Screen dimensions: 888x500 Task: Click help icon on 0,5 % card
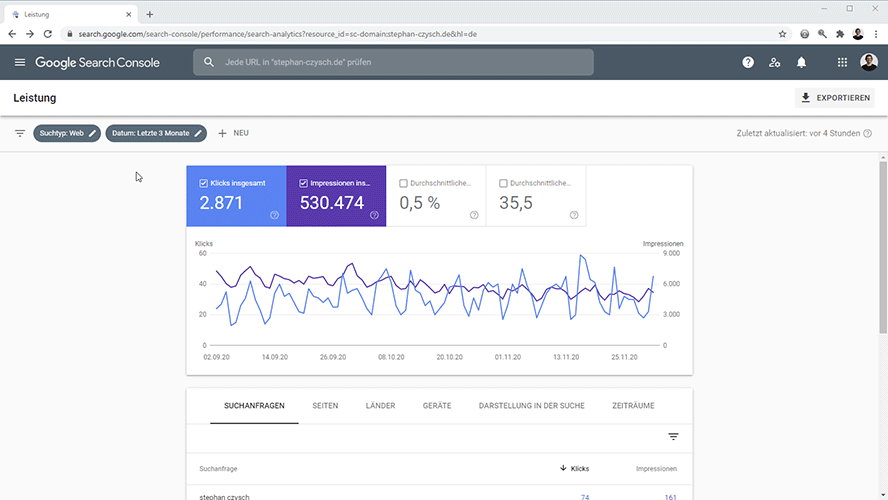474,215
